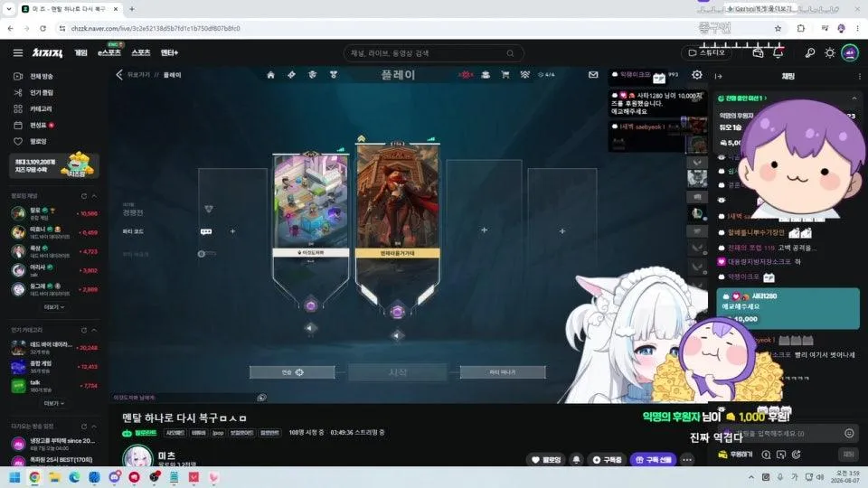The image size is (868, 488).
Task: Toggle channel notification bell under video
Action: pyautogui.click(x=576, y=460)
